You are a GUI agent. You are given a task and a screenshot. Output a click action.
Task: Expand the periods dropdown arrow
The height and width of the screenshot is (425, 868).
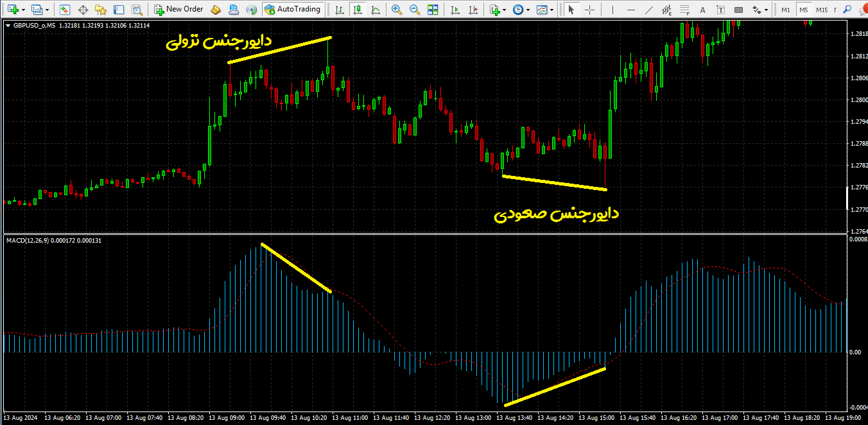(x=528, y=10)
